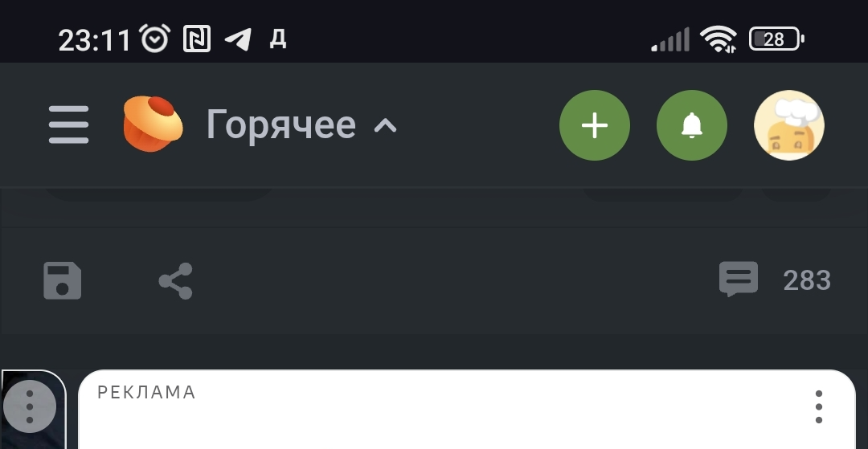Viewport: 868px width, 449px height.
Task: Open ad options three-dot menu
Action: click(x=818, y=407)
